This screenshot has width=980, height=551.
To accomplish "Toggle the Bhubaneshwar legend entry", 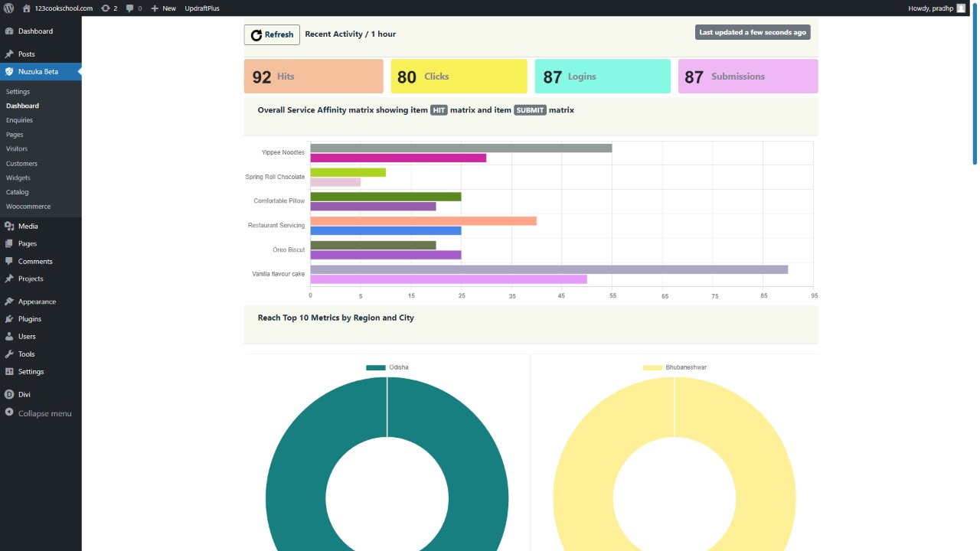I will click(675, 367).
